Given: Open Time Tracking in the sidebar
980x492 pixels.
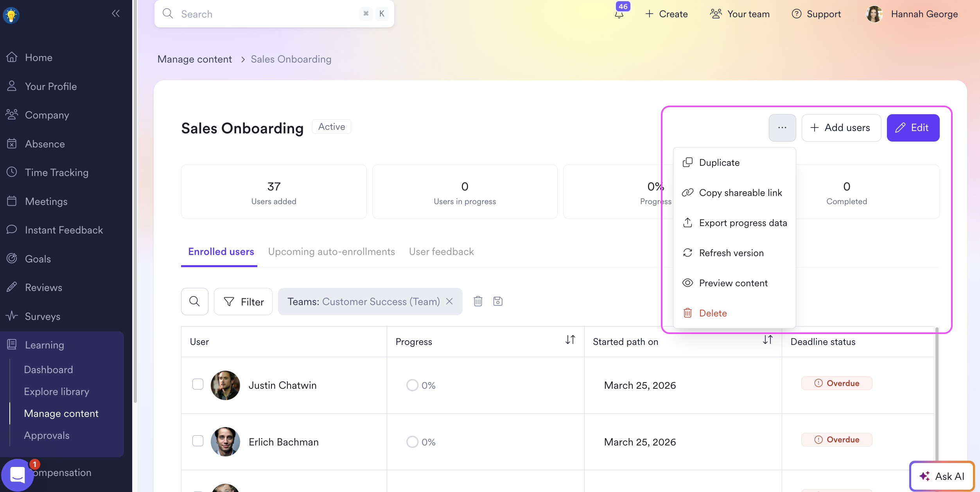Looking at the screenshot, I should click(x=57, y=172).
